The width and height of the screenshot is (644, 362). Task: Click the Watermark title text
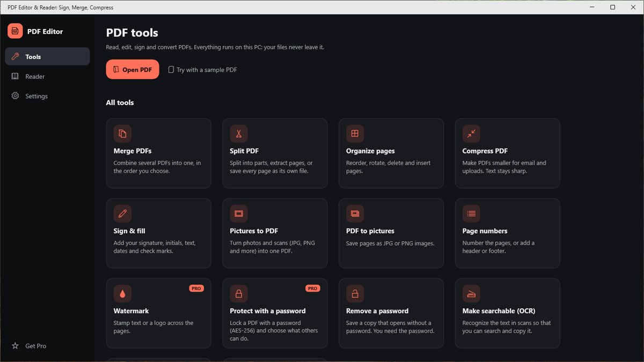(x=131, y=311)
